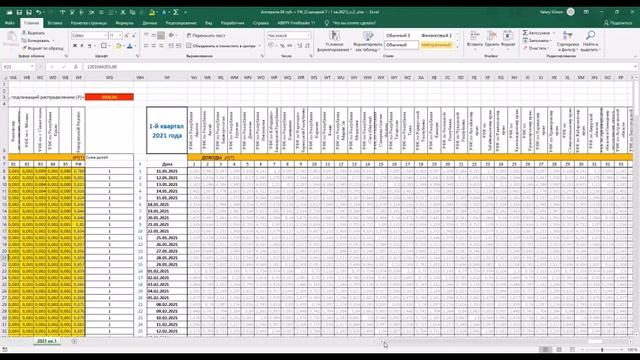Click Merge and Center (Объединить и поместить в центре)
640x360 pixels.
221,46
